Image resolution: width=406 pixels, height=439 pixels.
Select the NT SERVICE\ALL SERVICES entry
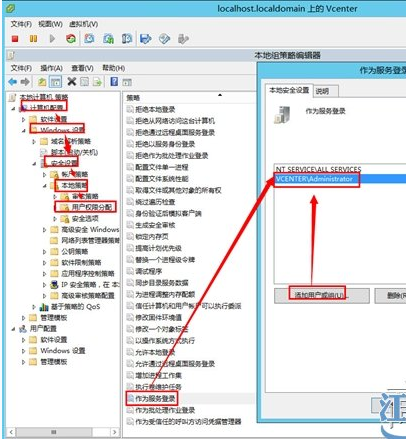click(x=340, y=169)
